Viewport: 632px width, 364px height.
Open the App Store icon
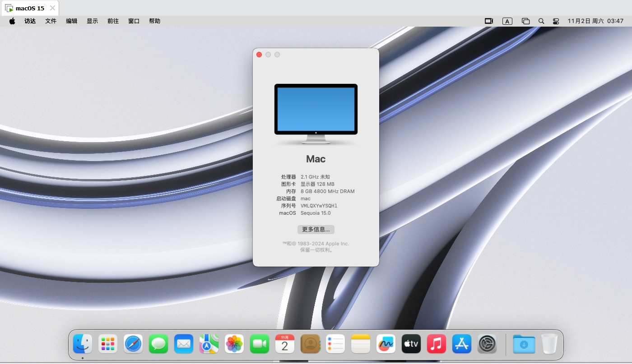(x=462, y=344)
